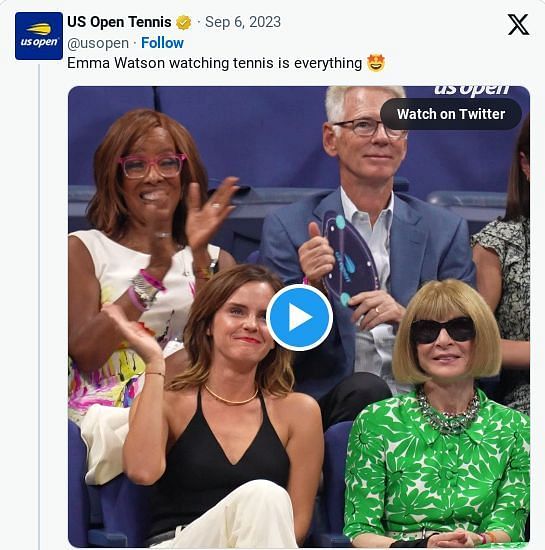Click the woman in green floral dress
This screenshot has width=545, height=550.
pyautogui.click(x=438, y=414)
